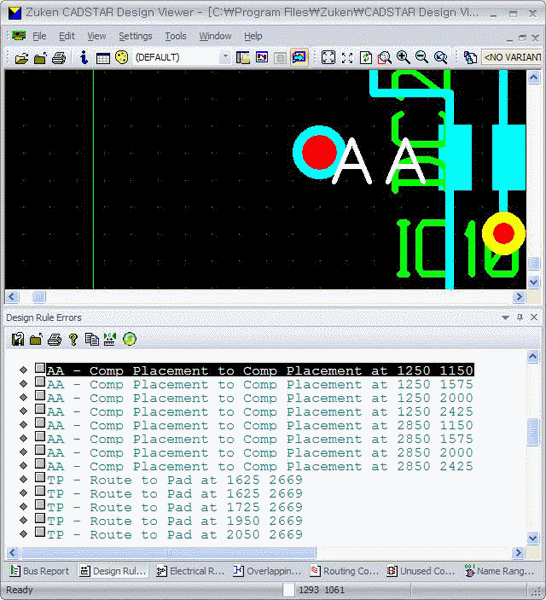Click errors list horizontal scrollbar thumb
546x600 pixels.
point(168,553)
